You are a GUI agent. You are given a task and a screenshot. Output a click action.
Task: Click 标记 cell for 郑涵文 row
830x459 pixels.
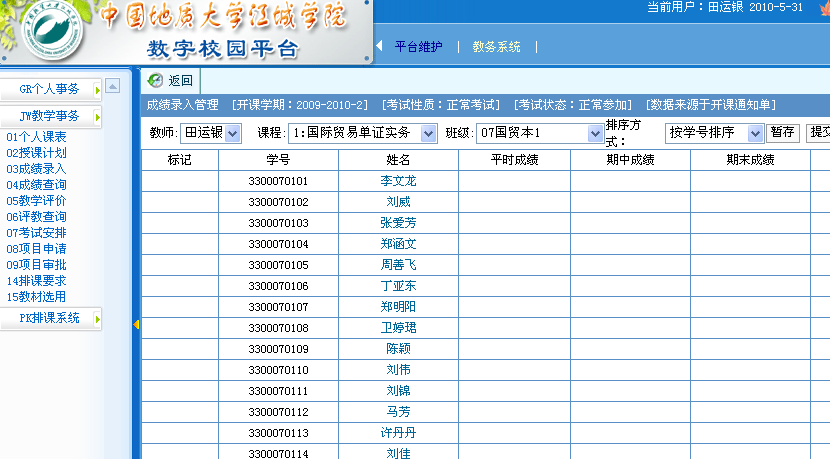tap(179, 244)
